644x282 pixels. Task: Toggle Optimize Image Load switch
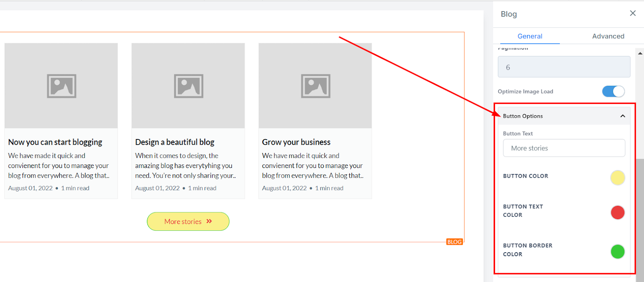613,91
